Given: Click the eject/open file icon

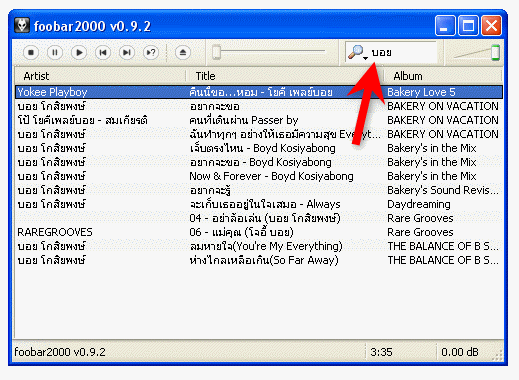Looking at the screenshot, I should pos(183,53).
